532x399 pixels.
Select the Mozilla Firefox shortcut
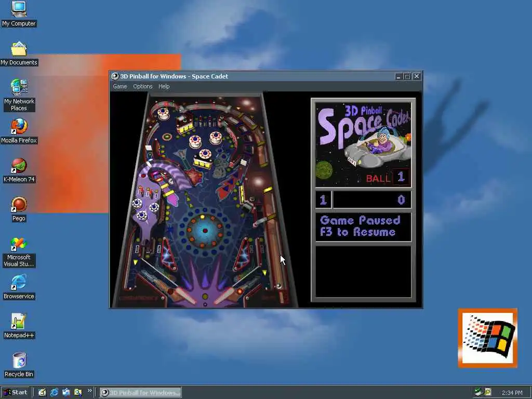pos(19,131)
